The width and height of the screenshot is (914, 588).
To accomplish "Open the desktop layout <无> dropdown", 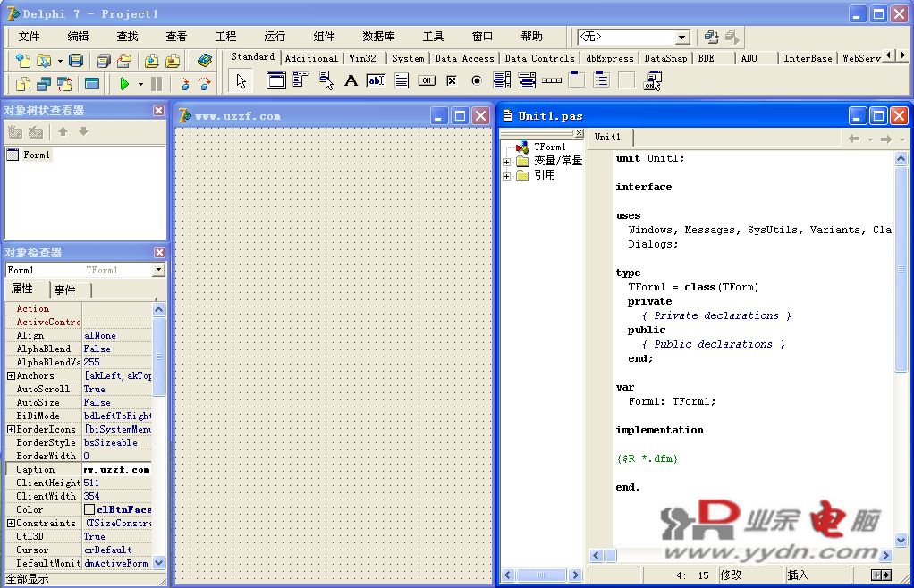I will [681, 38].
